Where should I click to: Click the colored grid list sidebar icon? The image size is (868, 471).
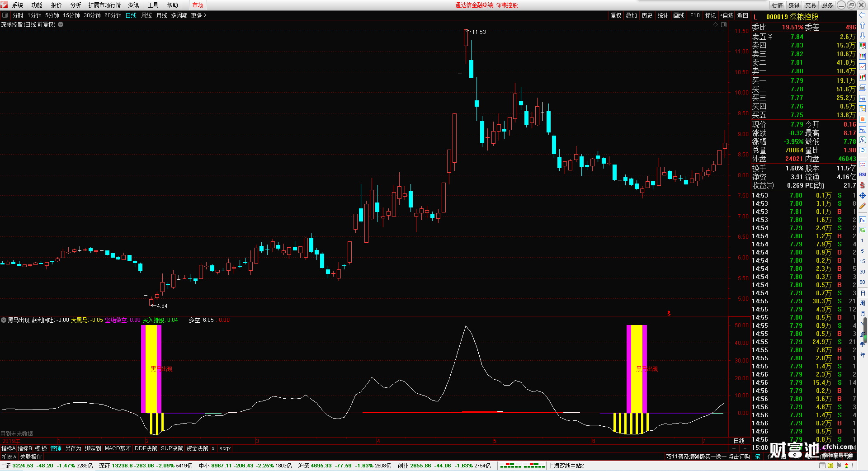coord(863,57)
